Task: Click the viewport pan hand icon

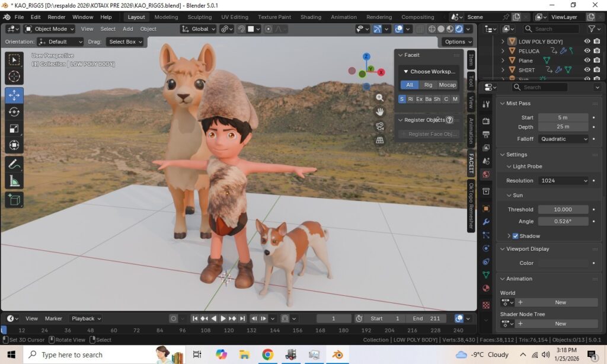Action: tap(380, 112)
